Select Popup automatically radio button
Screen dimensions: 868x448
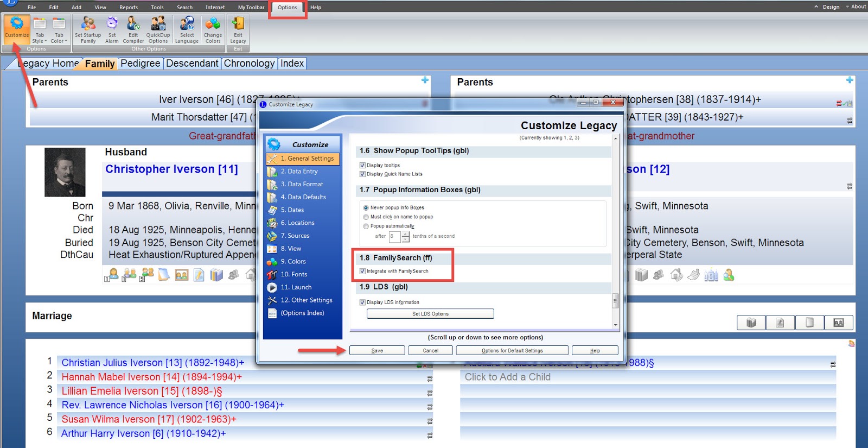pos(366,226)
